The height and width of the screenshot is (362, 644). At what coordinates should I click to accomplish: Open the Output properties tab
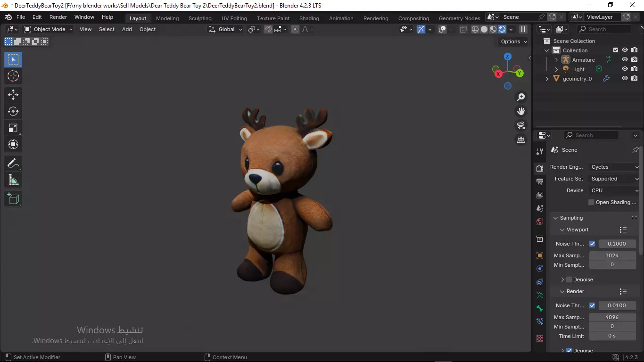tap(540, 181)
